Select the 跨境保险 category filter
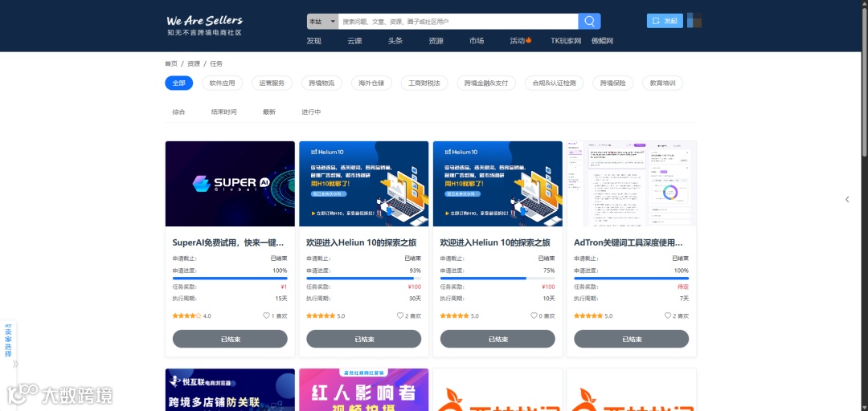This screenshot has width=868, height=411. [x=612, y=83]
